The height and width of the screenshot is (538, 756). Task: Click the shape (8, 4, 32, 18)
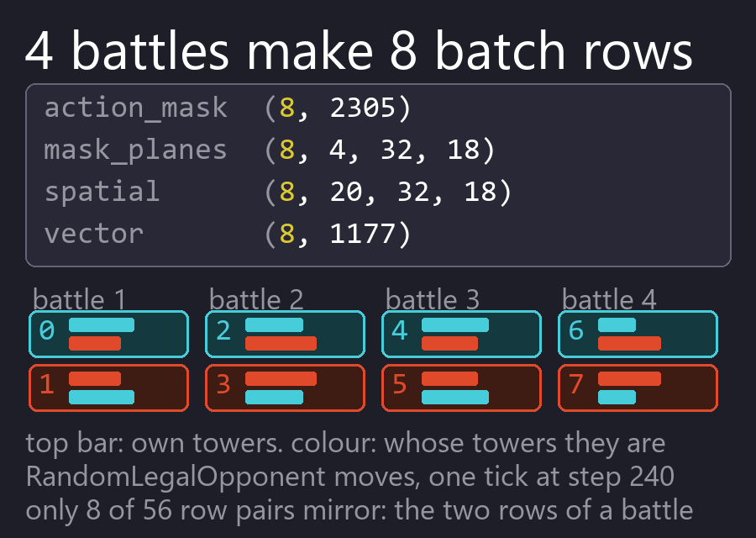(380, 150)
